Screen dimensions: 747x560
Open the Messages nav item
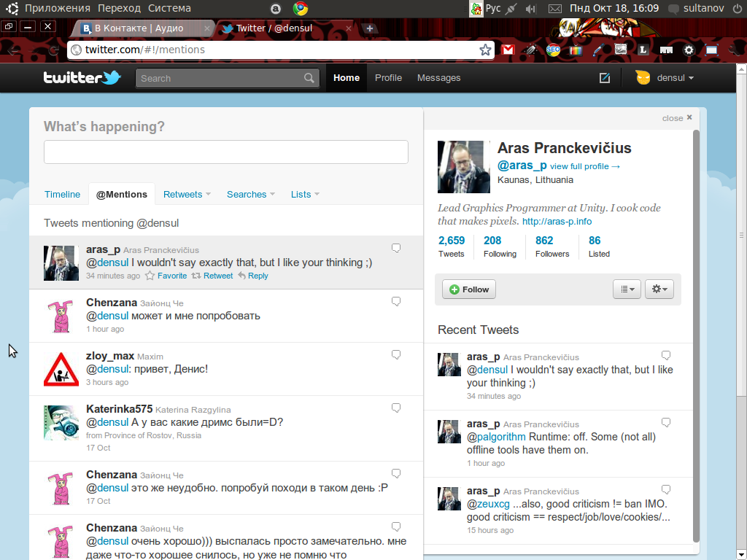point(438,77)
